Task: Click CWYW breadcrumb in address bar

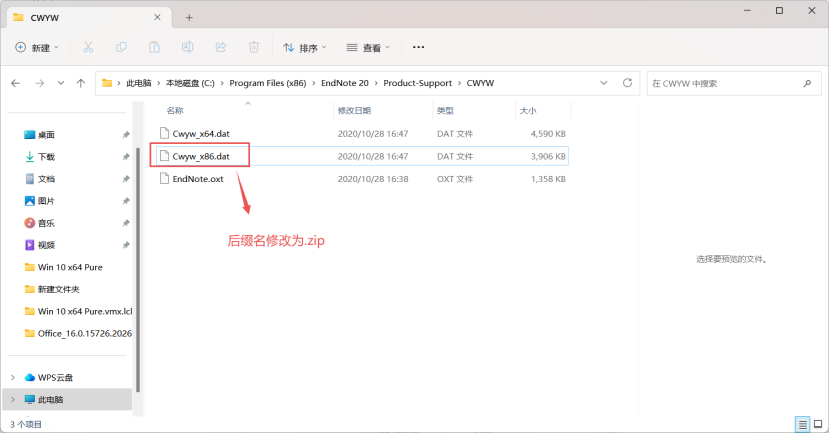Action: pos(480,83)
